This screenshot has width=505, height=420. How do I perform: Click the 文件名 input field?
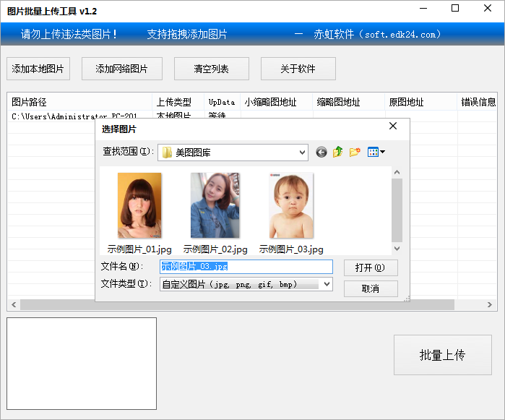(246, 267)
